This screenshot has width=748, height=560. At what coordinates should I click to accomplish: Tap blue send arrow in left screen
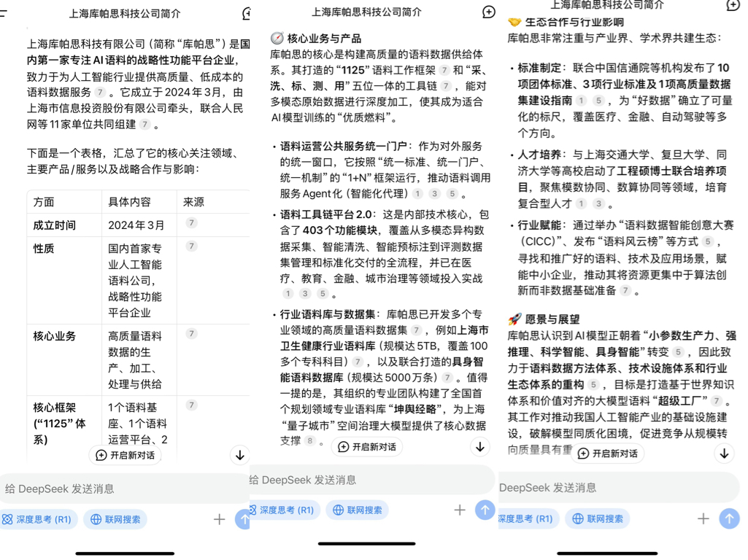tap(243, 519)
